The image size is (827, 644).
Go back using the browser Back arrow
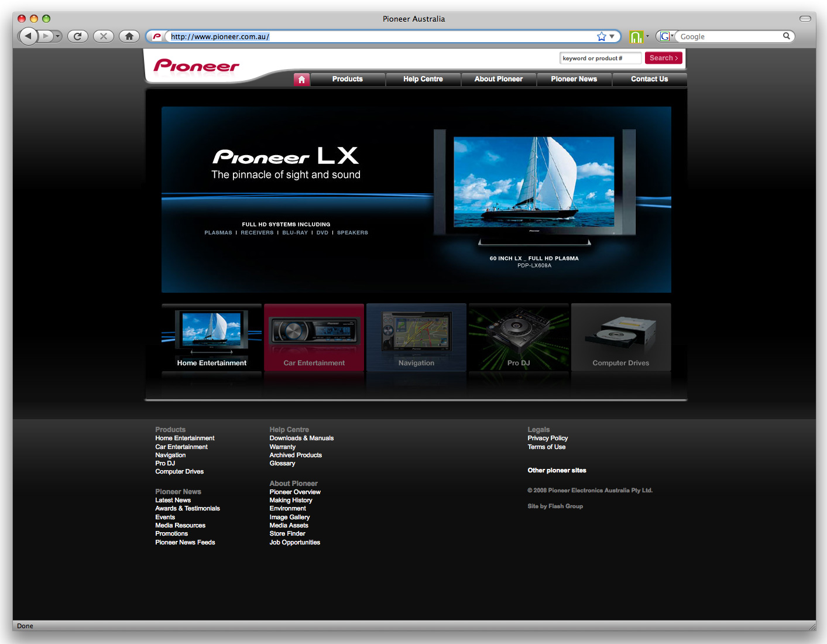tap(28, 36)
